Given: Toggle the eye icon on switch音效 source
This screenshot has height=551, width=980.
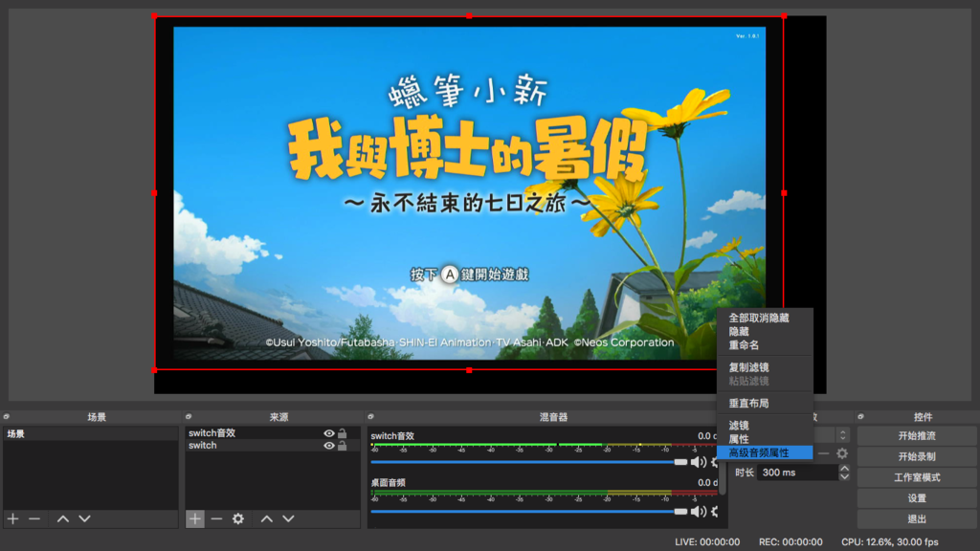Looking at the screenshot, I should [328, 432].
